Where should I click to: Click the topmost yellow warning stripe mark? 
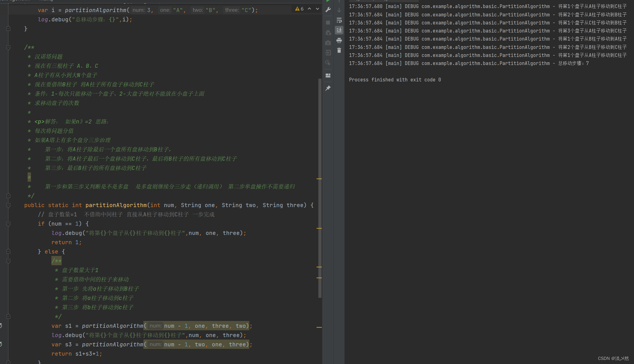click(319, 179)
